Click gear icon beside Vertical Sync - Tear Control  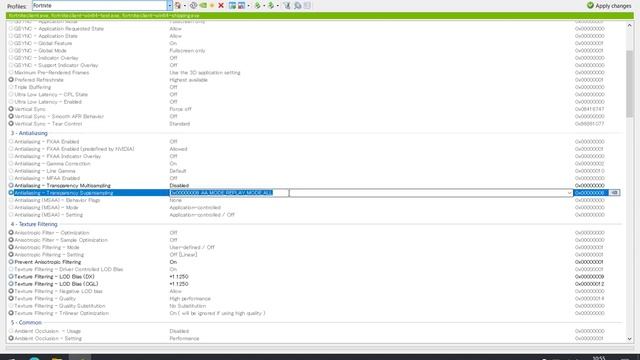[x=11, y=124]
